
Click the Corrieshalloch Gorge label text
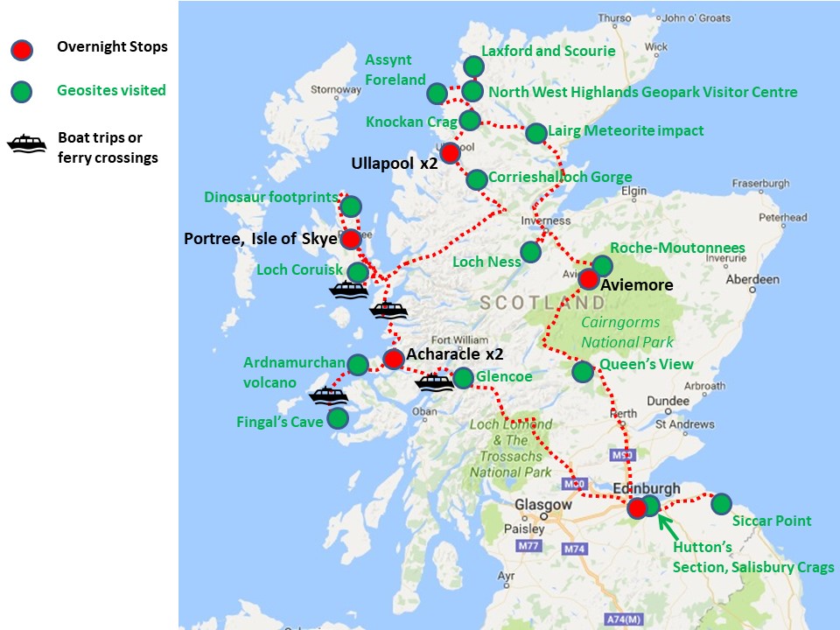[x=560, y=178]
